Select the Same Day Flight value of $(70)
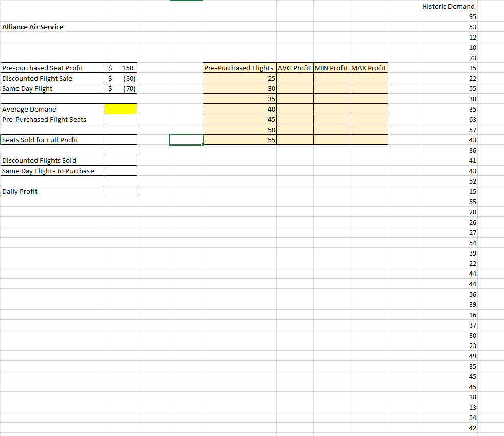 [120, 88]
